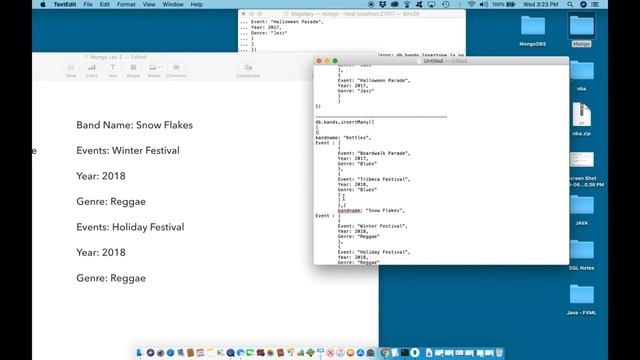The height and width of the screenshot is (360, 640).
Task: Open the Media dropdown in Pages toolbar
Action: click(154, 70)
